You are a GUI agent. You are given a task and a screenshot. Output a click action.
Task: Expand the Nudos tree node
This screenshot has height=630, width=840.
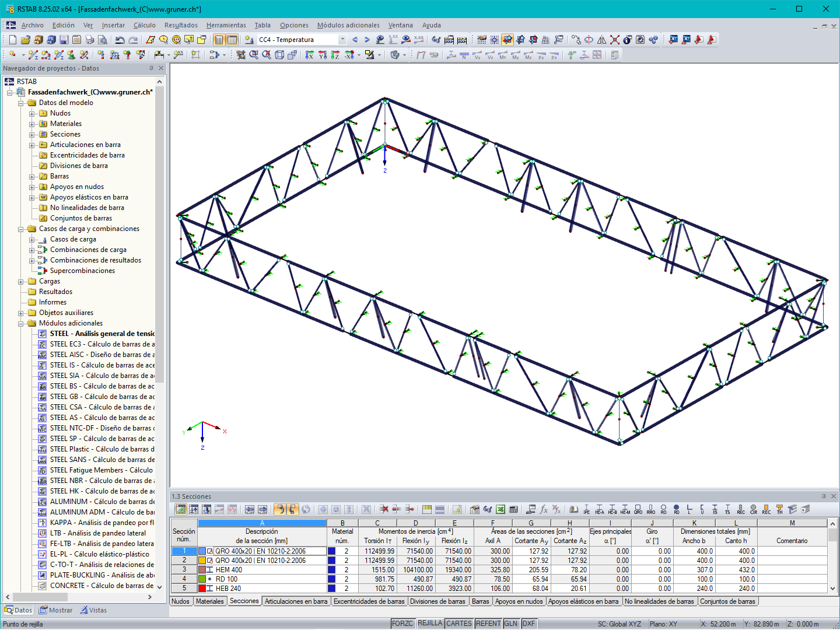click(32, 114)
